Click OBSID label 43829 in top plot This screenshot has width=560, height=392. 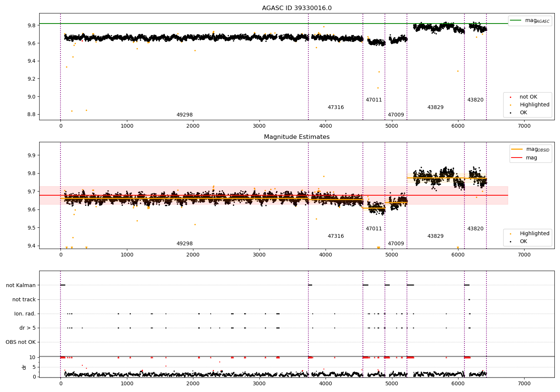[435, 108]
